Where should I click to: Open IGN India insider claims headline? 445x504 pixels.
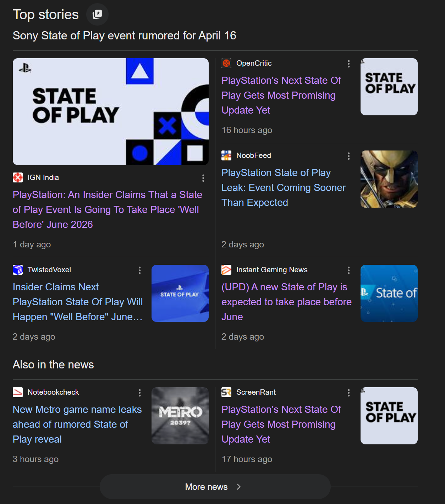click(108, 209)
